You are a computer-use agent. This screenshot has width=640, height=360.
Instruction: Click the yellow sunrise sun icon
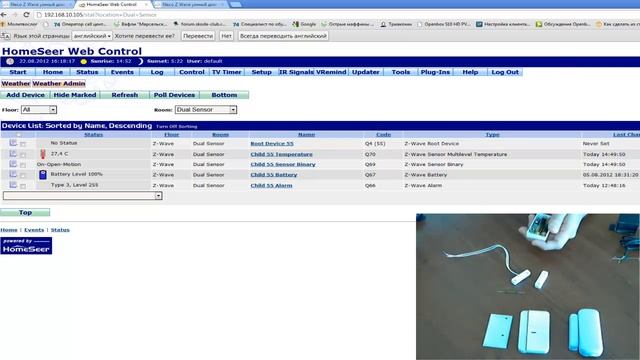(x=84, y=62)
